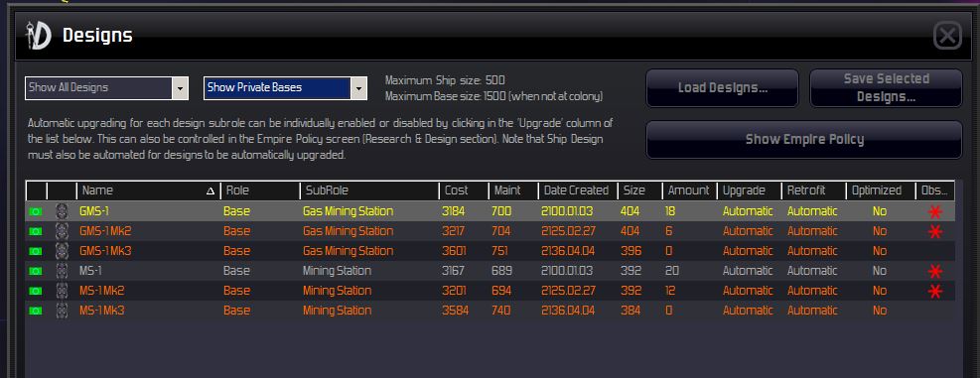
Task: Sort designs by the Upgrade column header
Action: click(750, 190)
